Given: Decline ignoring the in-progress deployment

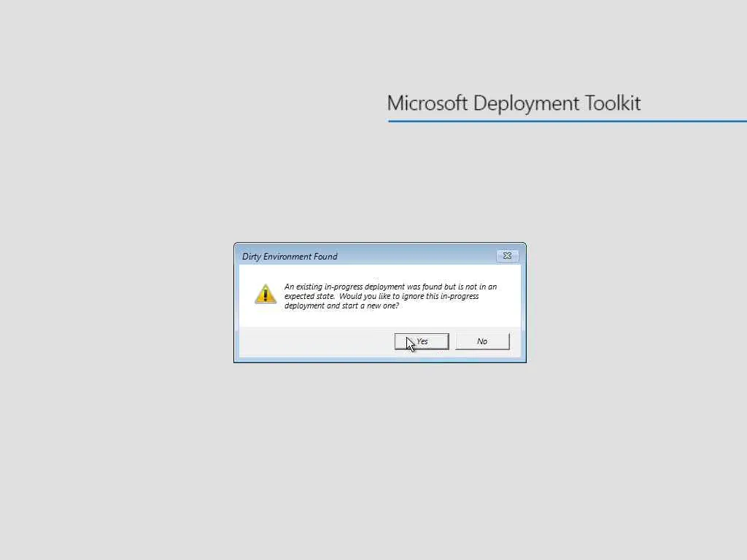Looking at the screenshot, I should click(x=482, y=341).
